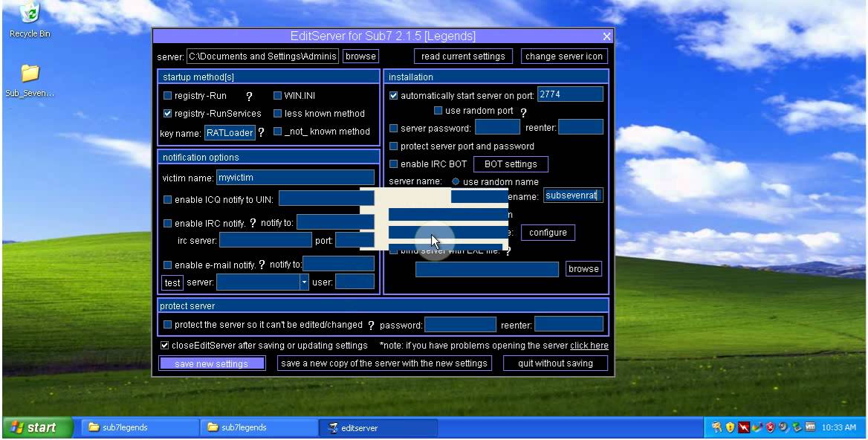
Task: Close the EditServer window with X
Action: click(x=606, y=36)
